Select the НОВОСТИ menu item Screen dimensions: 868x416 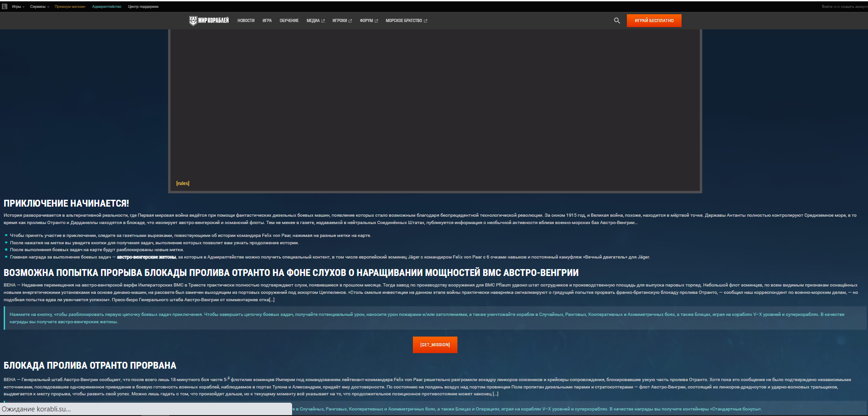tap(246, 21)
